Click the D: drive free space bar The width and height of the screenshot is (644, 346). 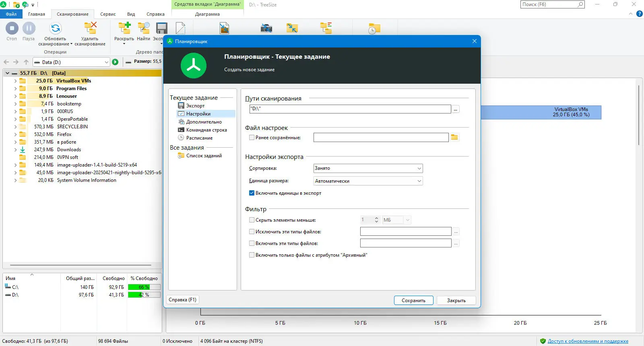click(144, 295)
